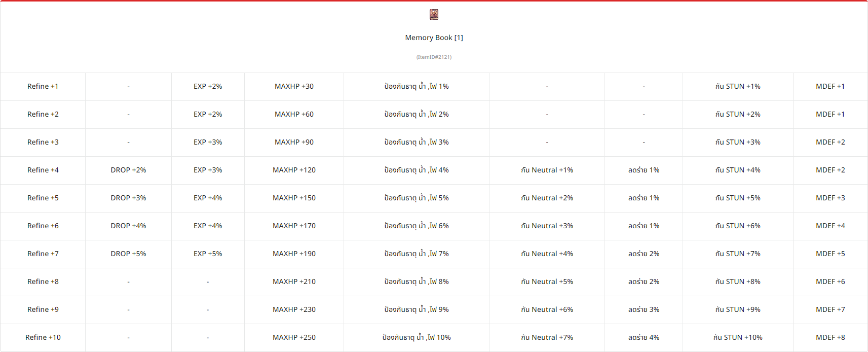
Task: Click the "DROP +2%" cell
Action: tap(128, 170)
